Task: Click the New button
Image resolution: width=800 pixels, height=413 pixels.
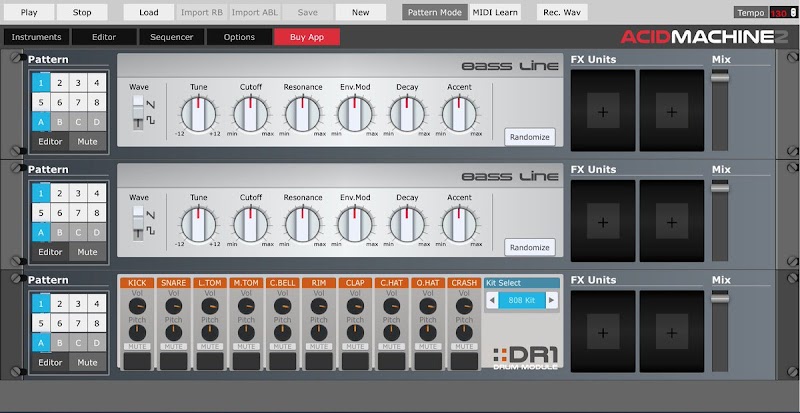Action: coord(360,12)
